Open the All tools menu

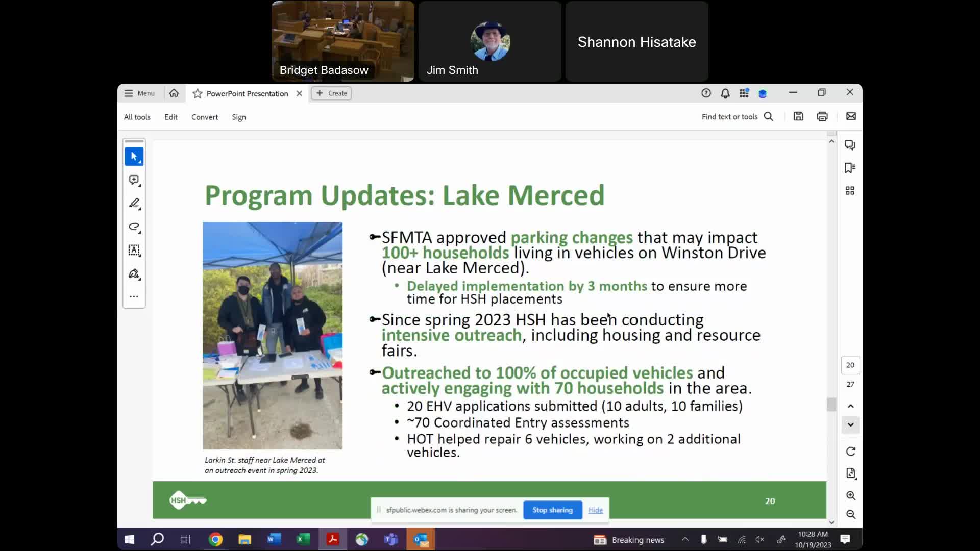(137, 117)
